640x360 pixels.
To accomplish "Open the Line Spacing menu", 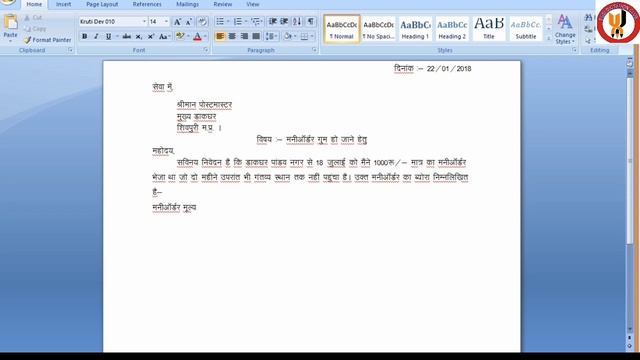I will (271, 36).
